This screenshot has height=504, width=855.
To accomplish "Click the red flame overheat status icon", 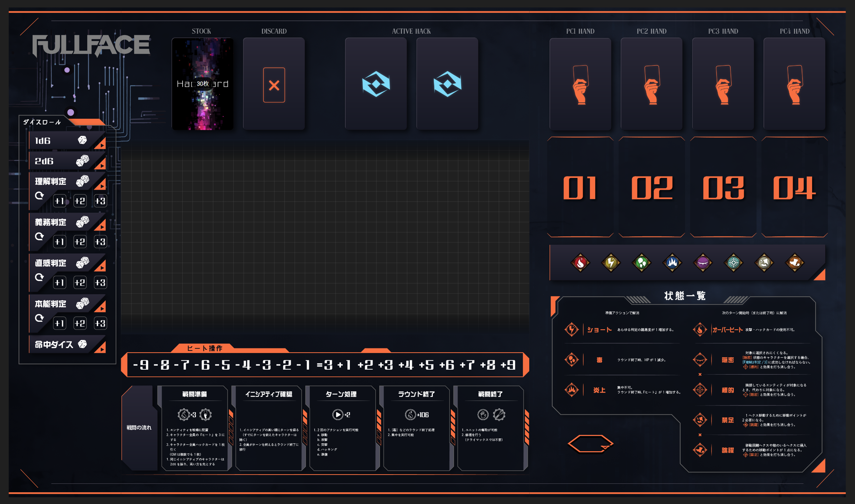I will point(580,263).
